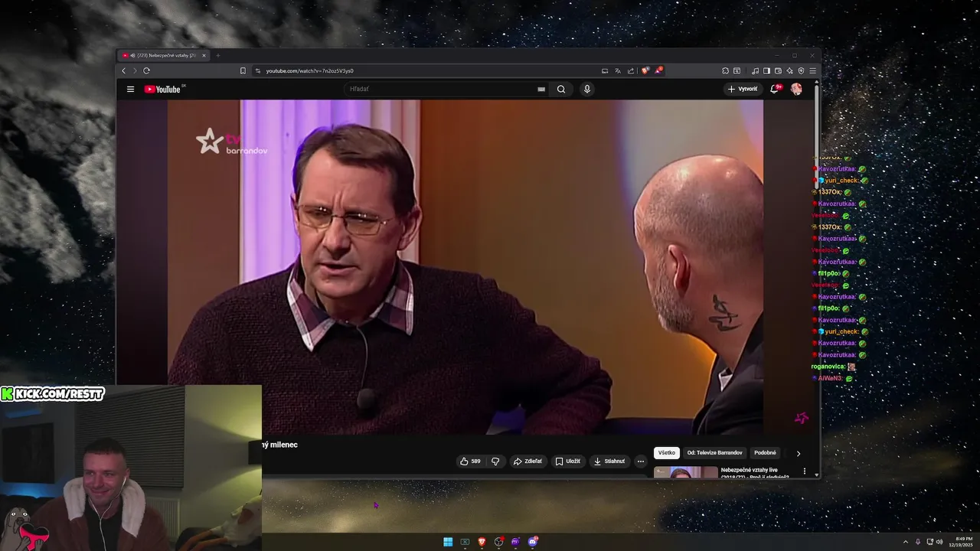Viewport: 980px width, 551px height.
Task: Toggle the browser sidebar panel icon
Action: (766, 70)
